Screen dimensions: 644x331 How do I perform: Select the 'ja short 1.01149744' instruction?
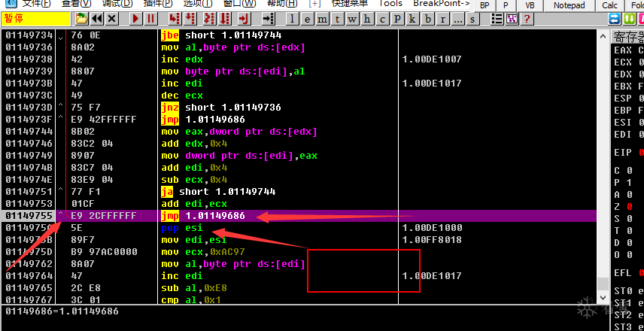(x=218, y=191)
